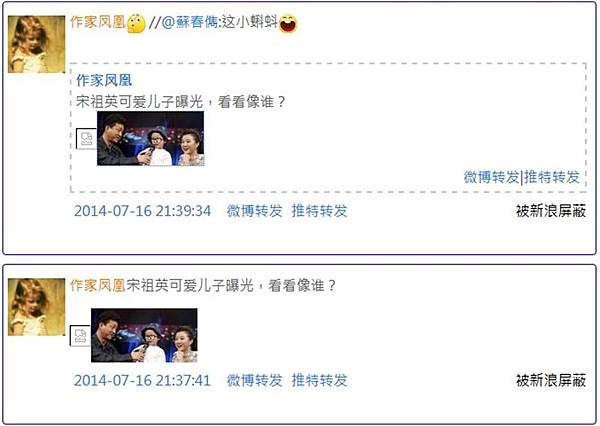
Task: Click the laughing emoji after 这小蝌蚪
Action: pyautogui.click(x=288, y=23)
